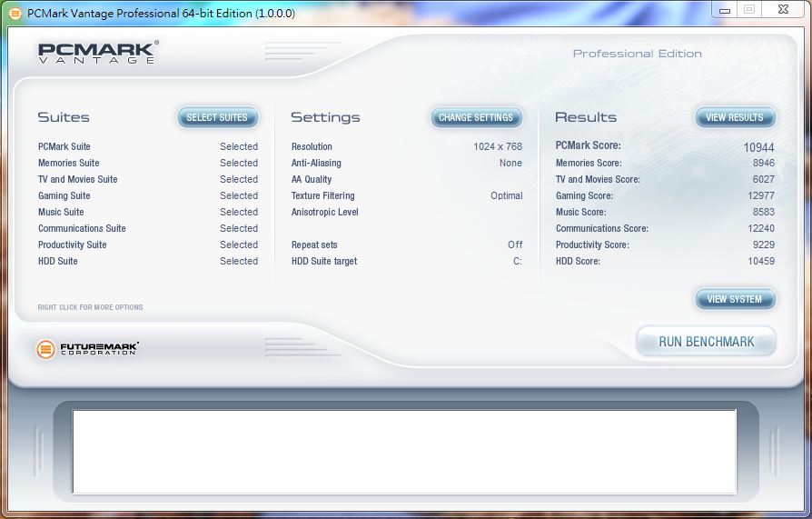The height and width of the screenshot is (519, 812).
Task: Start the Run Benchmark button
Action: coord(707,342)
